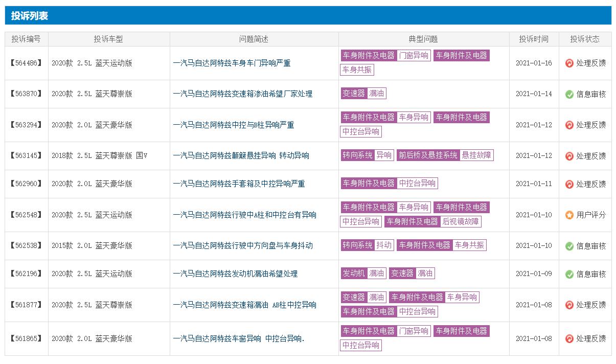Click 车身异响 tag in row 561877

tap(462, 298)
